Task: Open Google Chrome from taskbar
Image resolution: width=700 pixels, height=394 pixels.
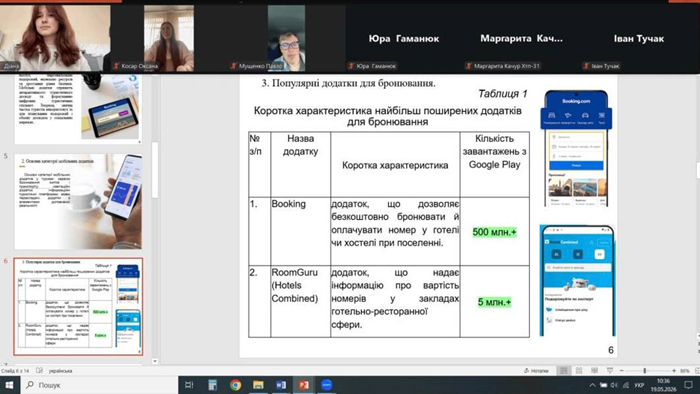Action: (x=235, y=385)
